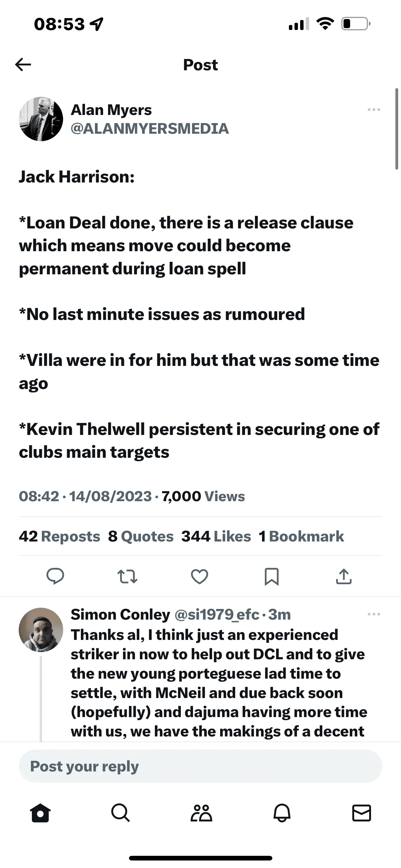View the 42 Reposts list
The width and height of the screenshot is (401, 868).
(59, 536)
